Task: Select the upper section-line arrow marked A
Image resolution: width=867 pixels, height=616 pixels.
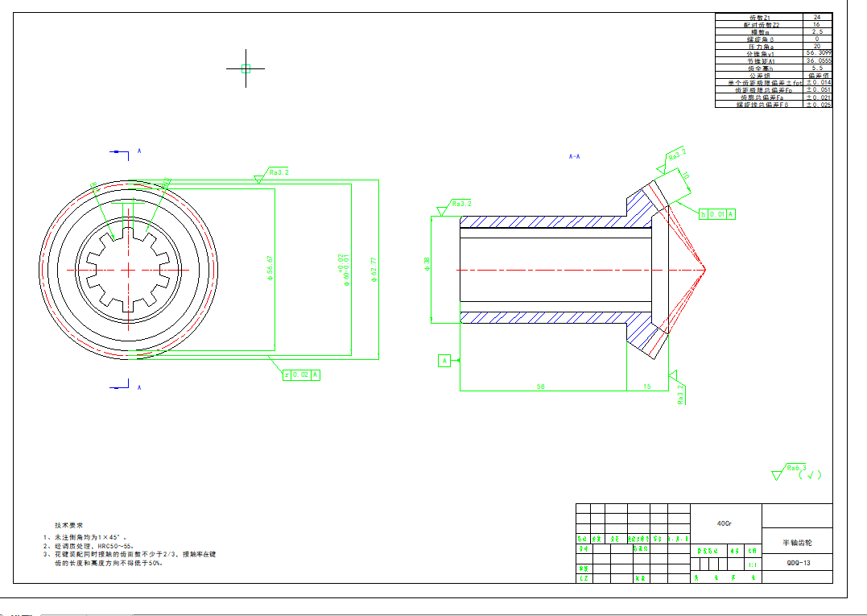Action: (120, 151)
